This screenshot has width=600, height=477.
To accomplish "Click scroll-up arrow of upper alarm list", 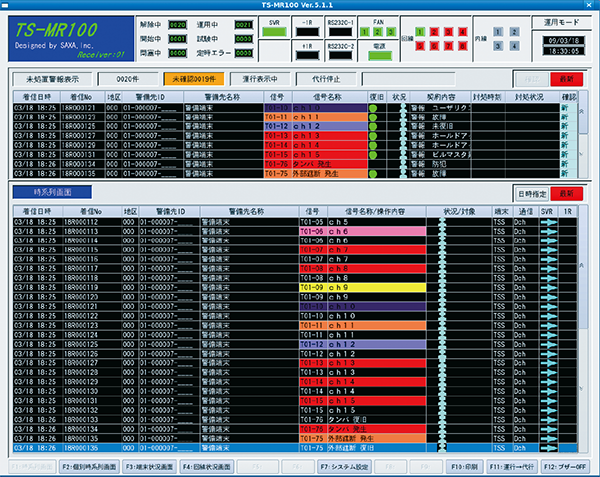I will (x=582, y=112).
